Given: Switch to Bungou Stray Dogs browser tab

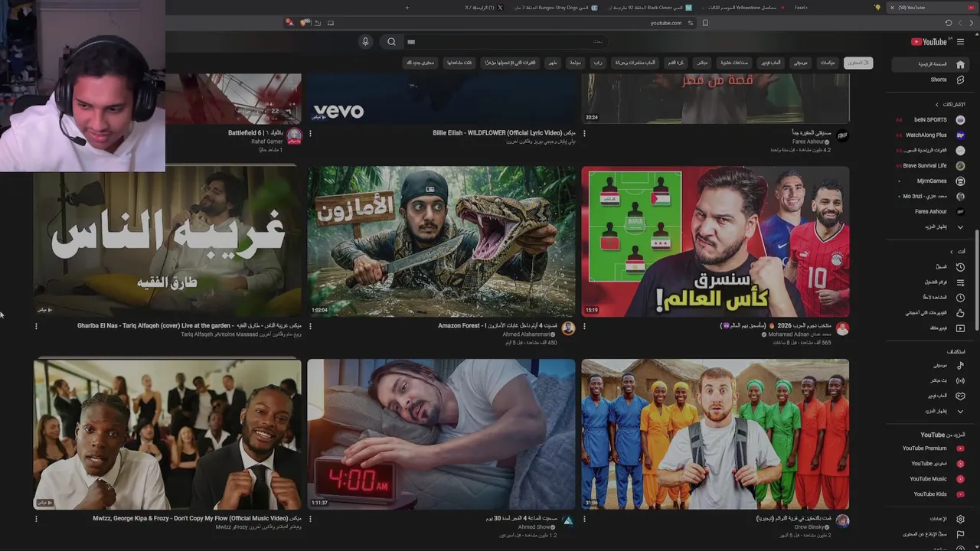Looking at the screenshot, I should pyautogui.click(x=557, y=8).
